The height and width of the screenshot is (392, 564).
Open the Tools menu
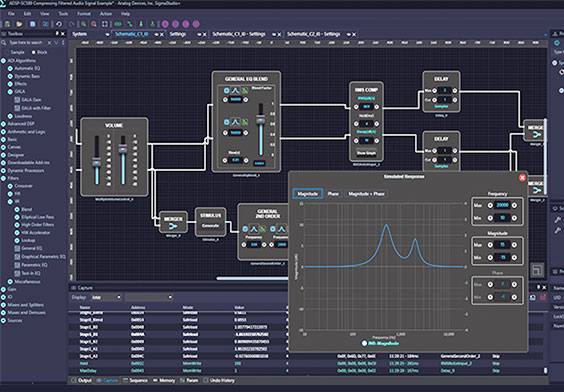pos(63,14)
